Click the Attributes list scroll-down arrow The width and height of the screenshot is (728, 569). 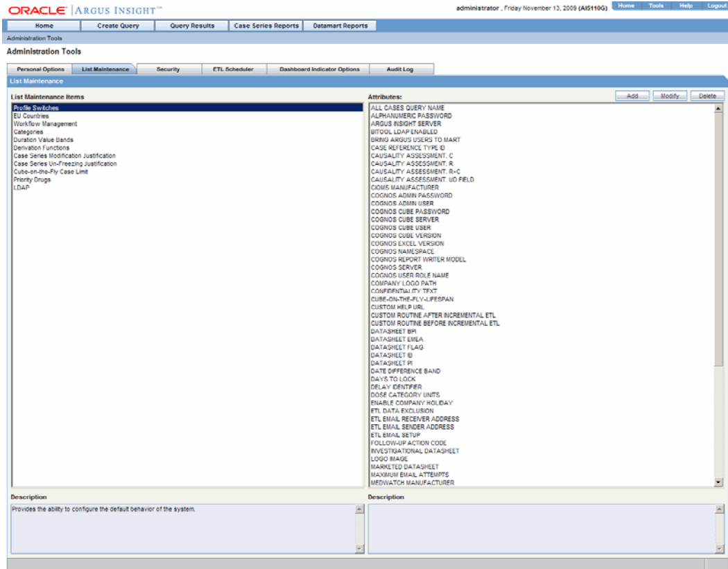click(718, 482)
